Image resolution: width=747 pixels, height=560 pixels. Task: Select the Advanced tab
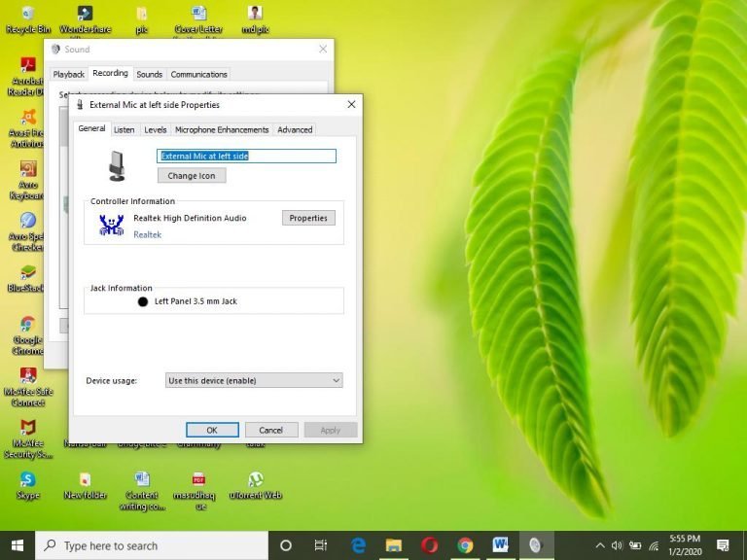[295, 129]
